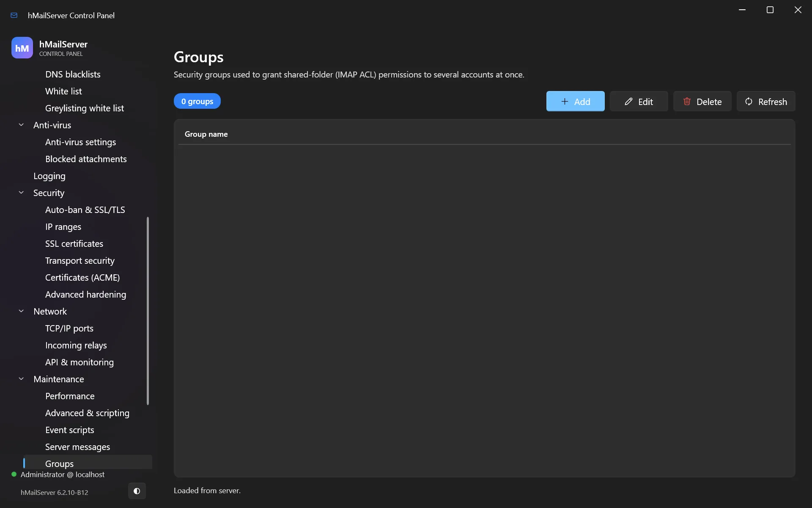Click the envelope icon in title bar

(14, 15)
